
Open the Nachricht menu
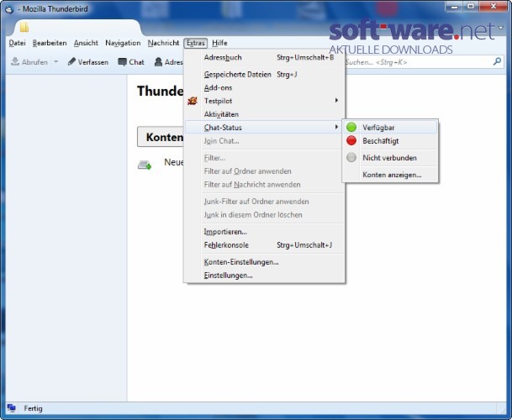[163, 43]
